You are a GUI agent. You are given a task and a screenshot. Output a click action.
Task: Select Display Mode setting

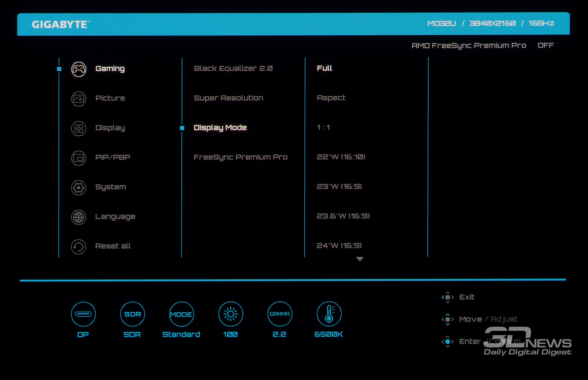point(220,128)
